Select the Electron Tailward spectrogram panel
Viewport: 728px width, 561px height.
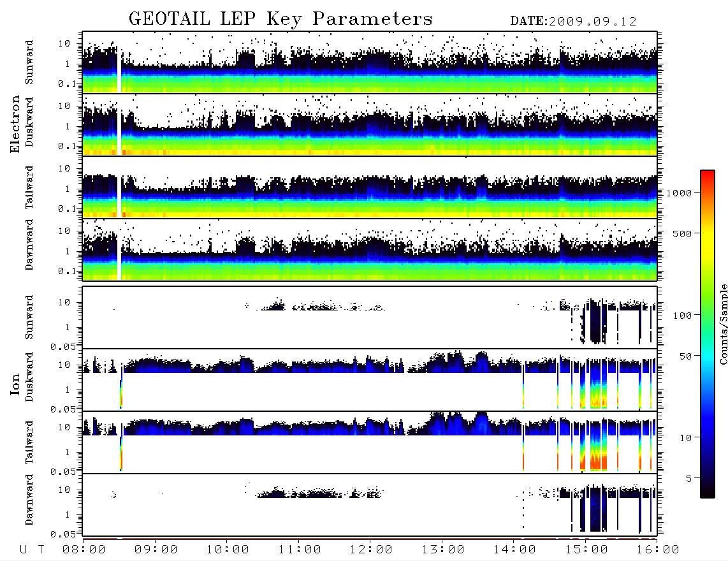click(x=370, y=187)
